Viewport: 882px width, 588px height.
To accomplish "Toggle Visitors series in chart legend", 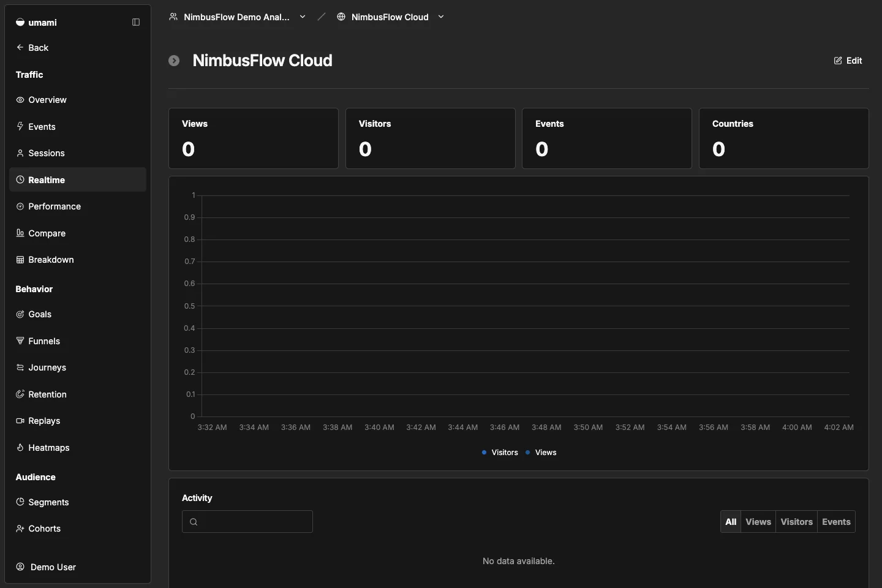I will click(500, 453).
